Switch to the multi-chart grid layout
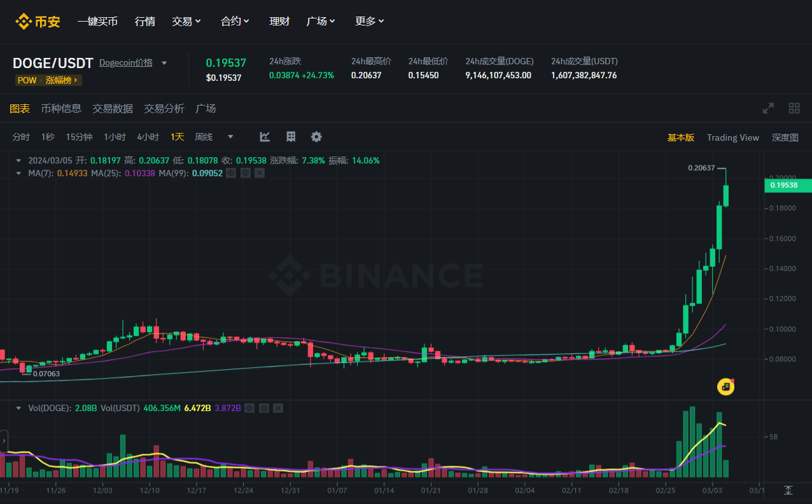 click(794, 108)
